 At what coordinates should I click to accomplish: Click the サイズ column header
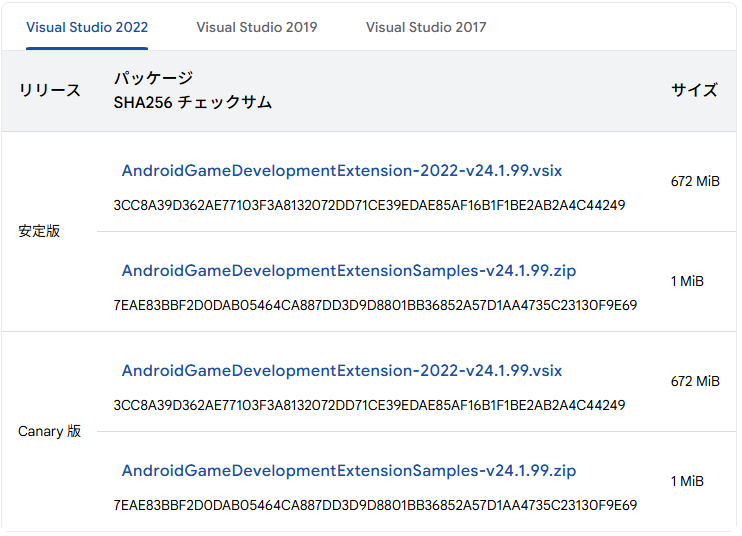pos(695,90)
